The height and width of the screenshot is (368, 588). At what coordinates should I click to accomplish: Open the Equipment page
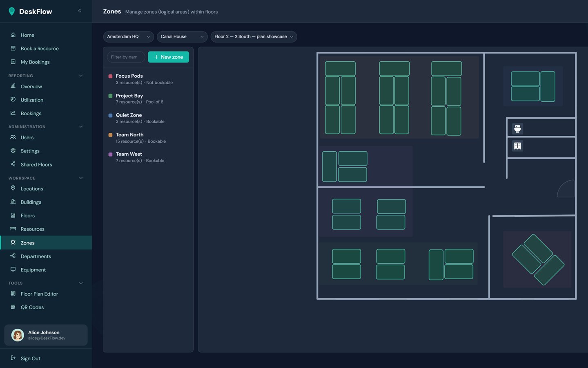pyautogui.click(x=46, y=270)
